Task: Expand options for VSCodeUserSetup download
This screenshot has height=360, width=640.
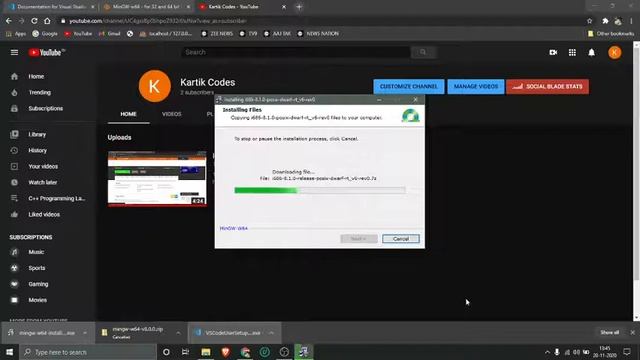Action: coord(271,333)
